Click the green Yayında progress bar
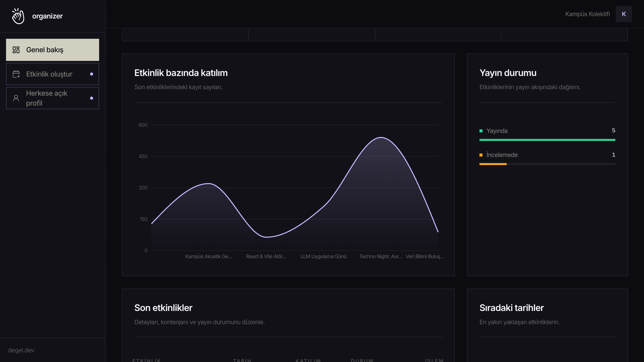The width and height of the screenshot is (644, 362). [547, 140]
